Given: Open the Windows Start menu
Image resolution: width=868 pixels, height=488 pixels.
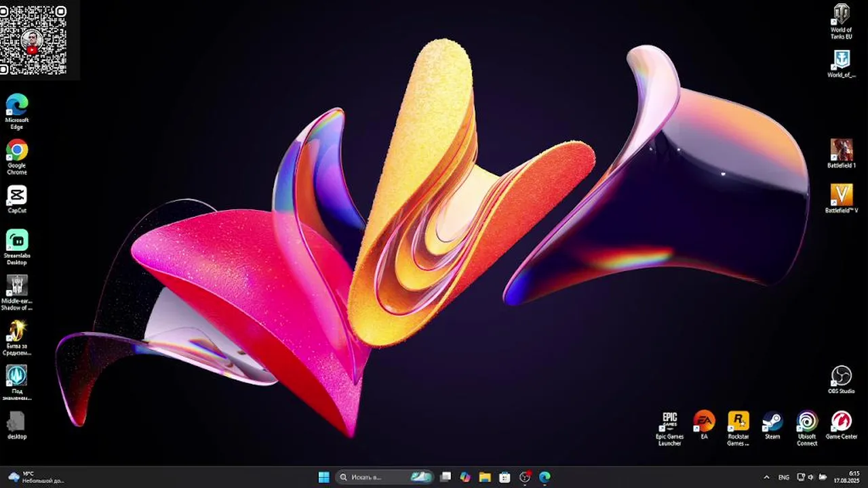Looking at the screenshot, I should pyautogui.click(x=323, y=477).
